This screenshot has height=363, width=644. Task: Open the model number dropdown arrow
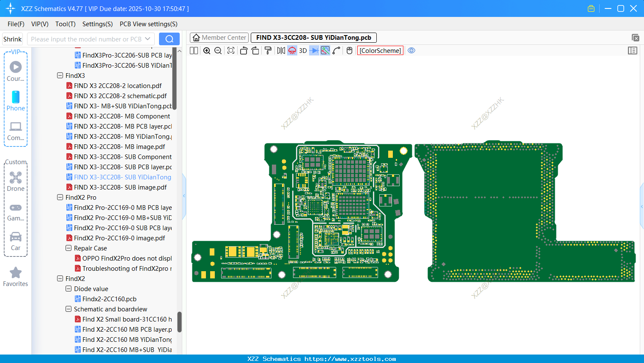coord(148,39)
